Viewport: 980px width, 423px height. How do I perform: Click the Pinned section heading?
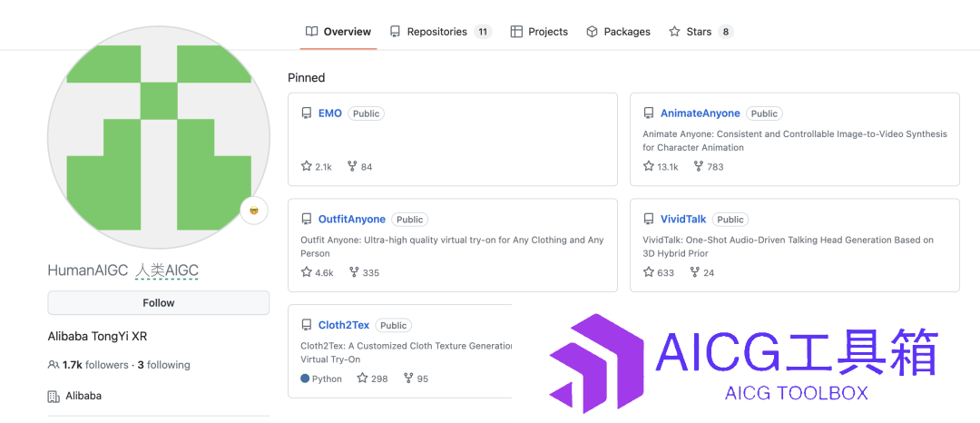pos(307,77)
